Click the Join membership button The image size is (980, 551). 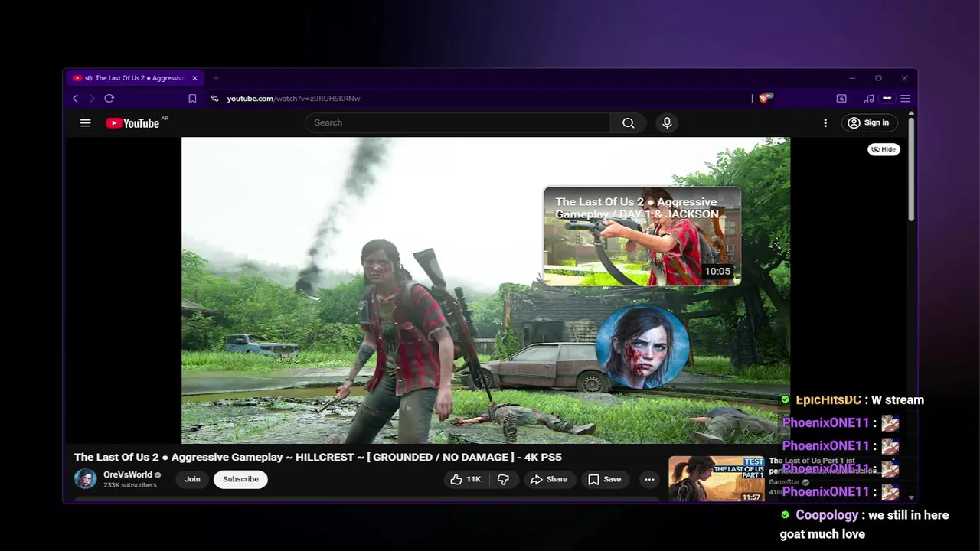pyautogui.click(x=192, y=479)
